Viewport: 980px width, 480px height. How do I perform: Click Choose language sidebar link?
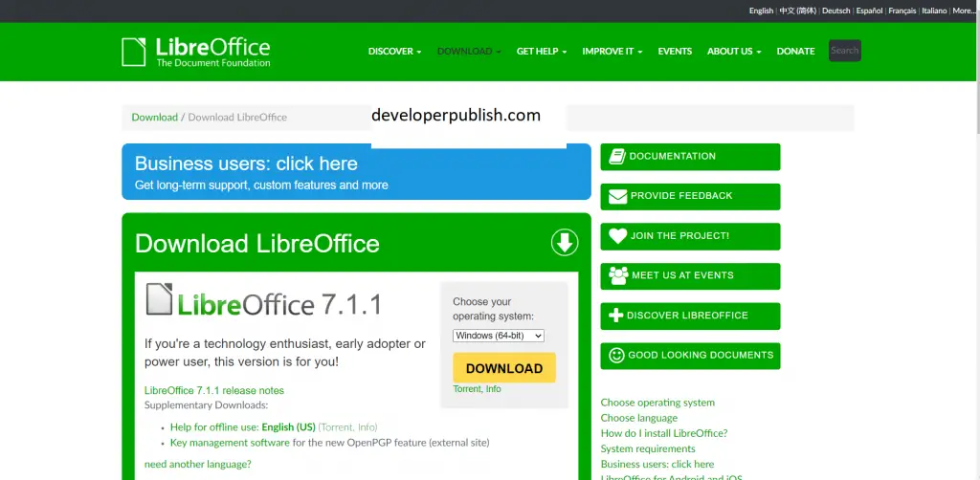pyautogui.click(x=638, y=418)
